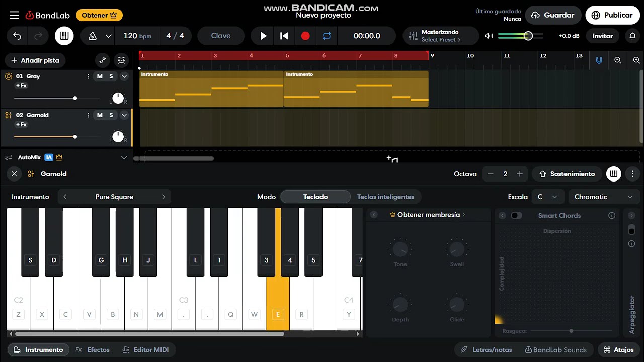Viewport: 644px width, 362px height.
Task: Solo the 01 Gray track
Action: pos(111,76)
